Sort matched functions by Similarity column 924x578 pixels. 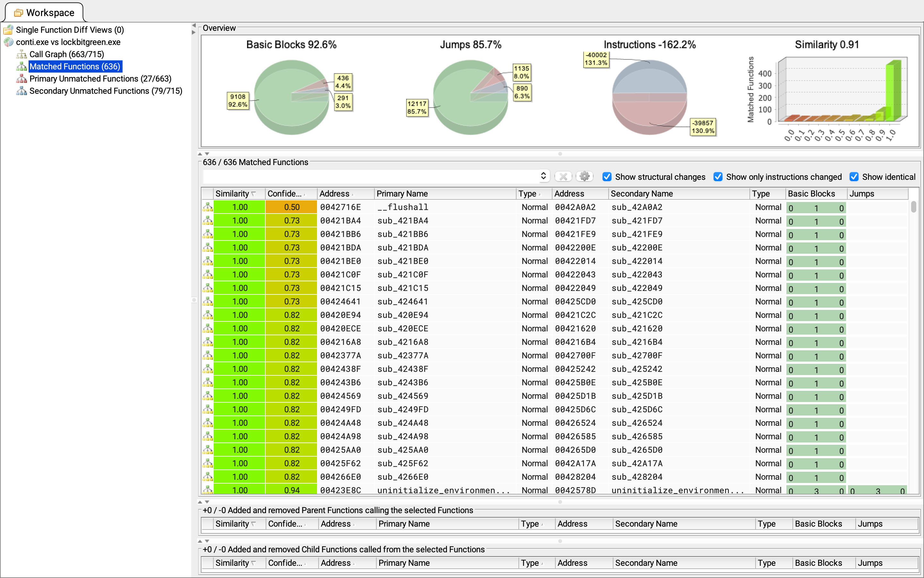pyautogui.click(x=239, y=193)
